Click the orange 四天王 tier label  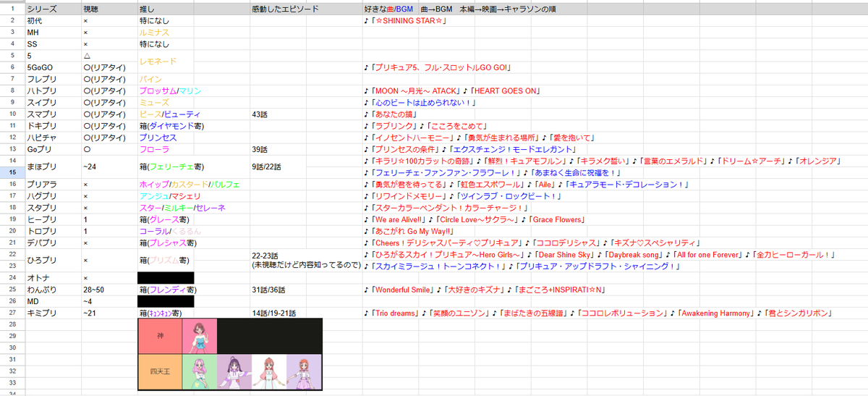(x=160, y=371)
